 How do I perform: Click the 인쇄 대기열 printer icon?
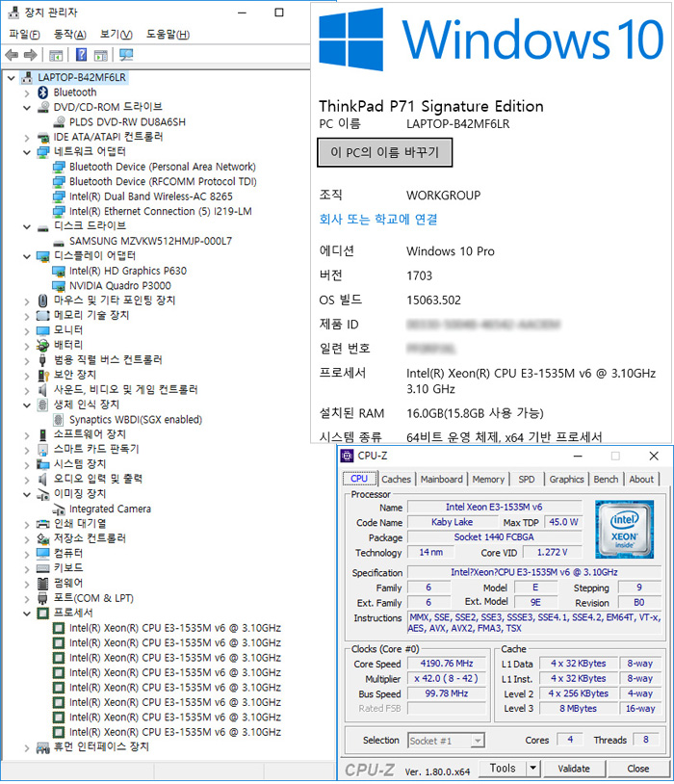coord(43,524)
